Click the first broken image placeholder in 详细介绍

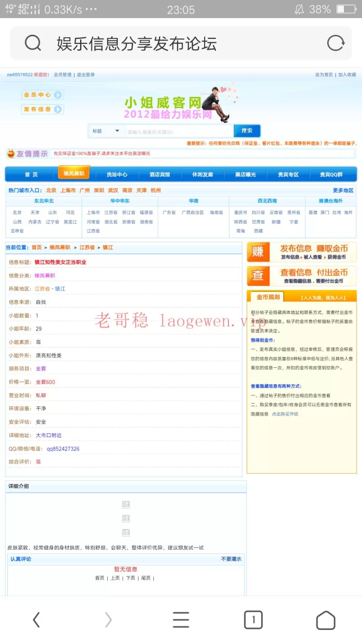point(126,505)
